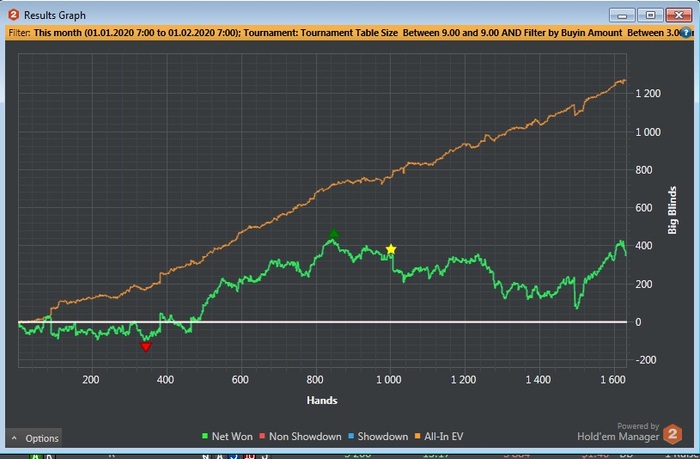Click the Hold'em Manager logo at bottom right
700x459 pixels.
pos(672,434)
